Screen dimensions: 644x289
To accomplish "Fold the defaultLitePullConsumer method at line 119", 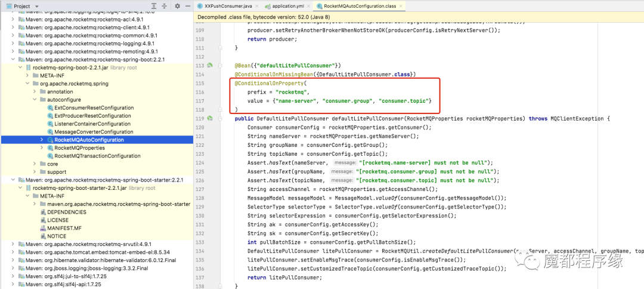I will (219, 118).
